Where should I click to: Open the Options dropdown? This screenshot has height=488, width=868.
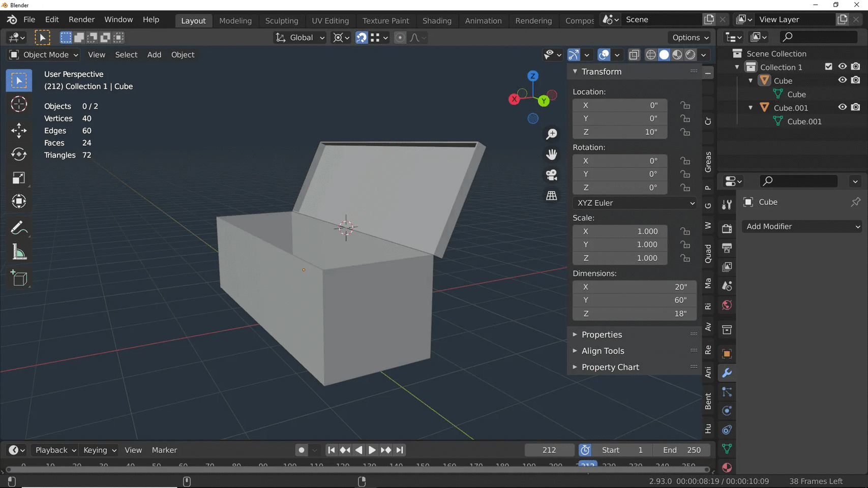[x=690, y=38]
